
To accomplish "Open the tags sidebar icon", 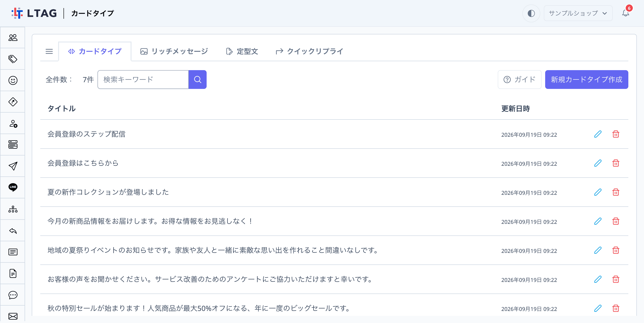I will coord(13,59).
